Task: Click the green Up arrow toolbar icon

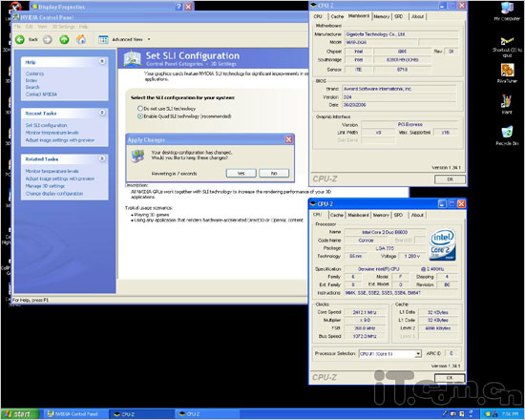Action: click(64, 39)
